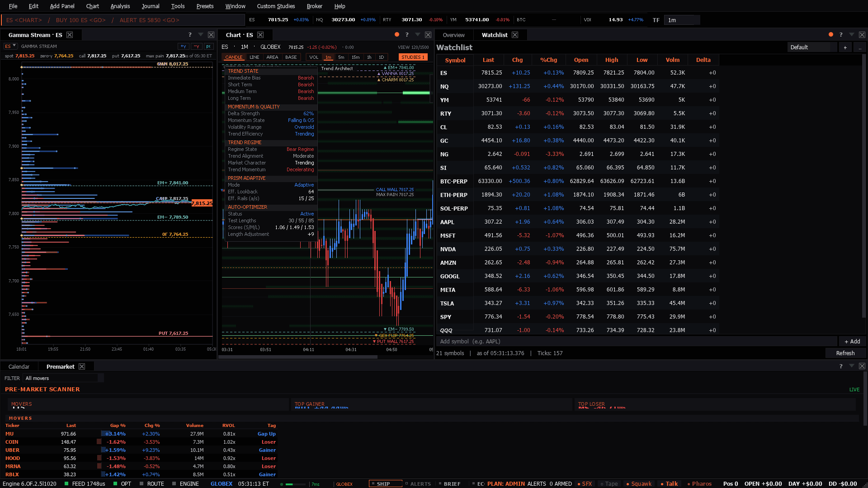
Task: Click the −γ button in Gamma Stream
Action: tap(196, 47)
